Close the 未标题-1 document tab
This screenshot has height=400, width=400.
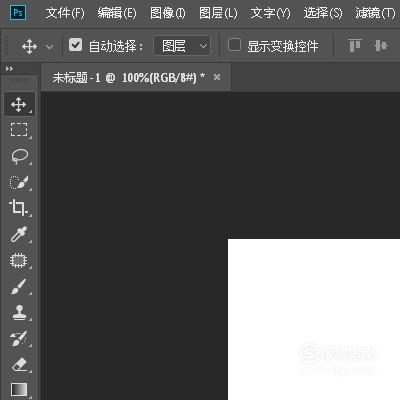217,77
